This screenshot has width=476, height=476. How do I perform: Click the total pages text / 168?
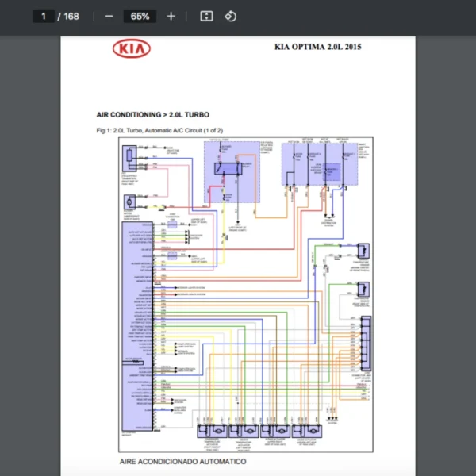[68, 17]
